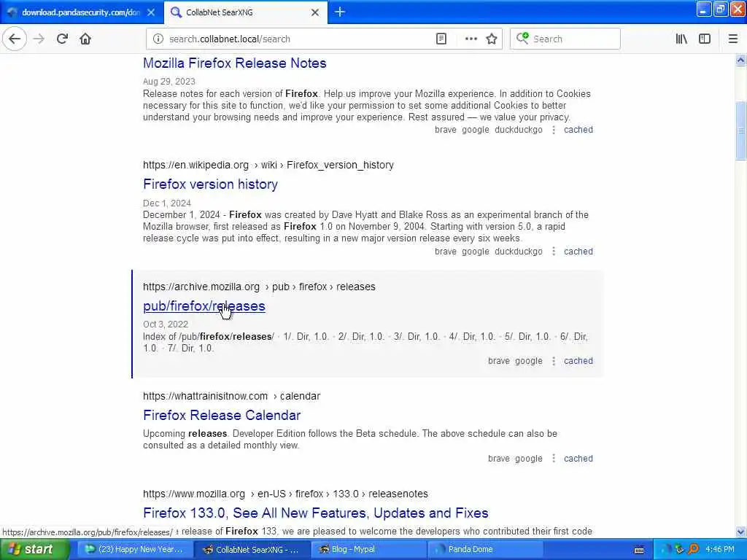747x560 pixels.
Task: Click the archive.mozilla.org result URL text
Action: [259, 287]
